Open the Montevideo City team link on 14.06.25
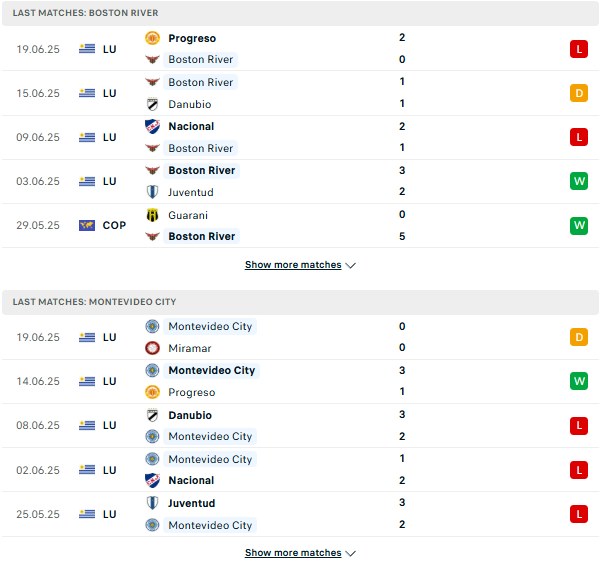Screen dimensions: 602x573 tap(212, 370)
